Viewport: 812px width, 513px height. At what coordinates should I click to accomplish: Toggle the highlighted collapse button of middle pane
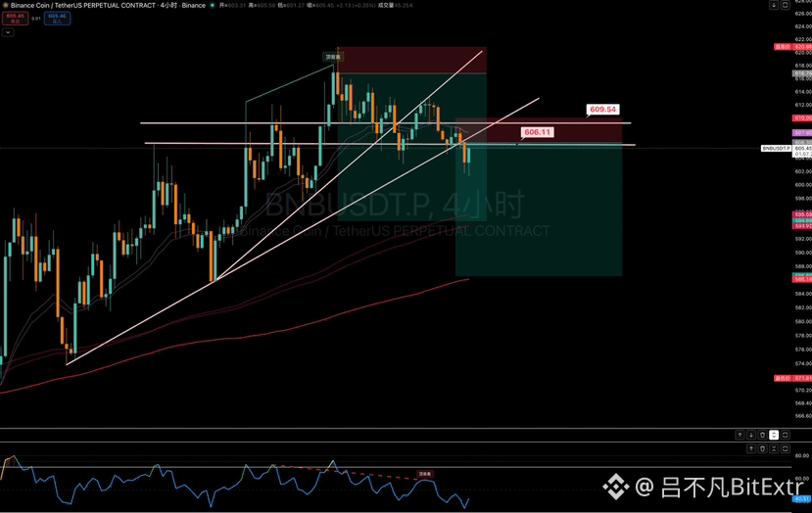(774, 435)
